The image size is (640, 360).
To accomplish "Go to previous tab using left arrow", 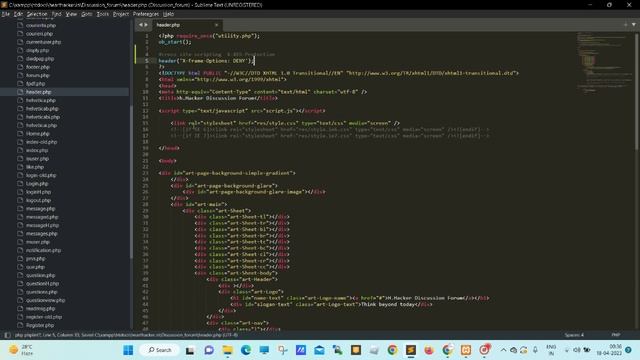I will point(140,25).
